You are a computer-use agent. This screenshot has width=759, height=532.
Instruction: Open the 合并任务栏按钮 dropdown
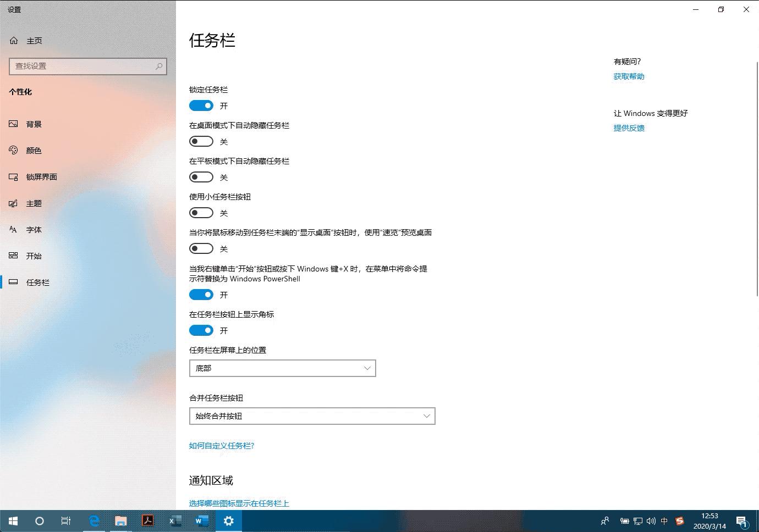(x=312, y=416)
